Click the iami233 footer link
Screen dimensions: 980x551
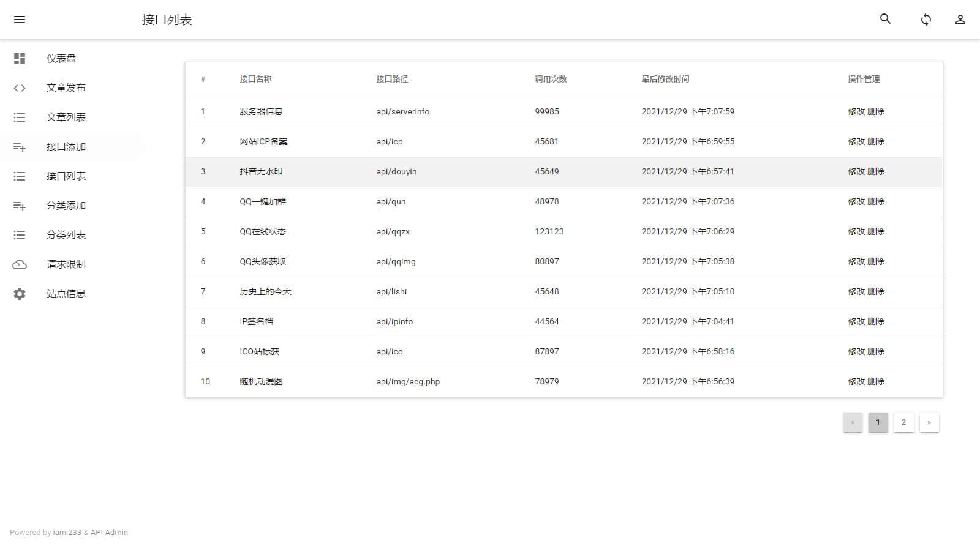coord(67,533)
